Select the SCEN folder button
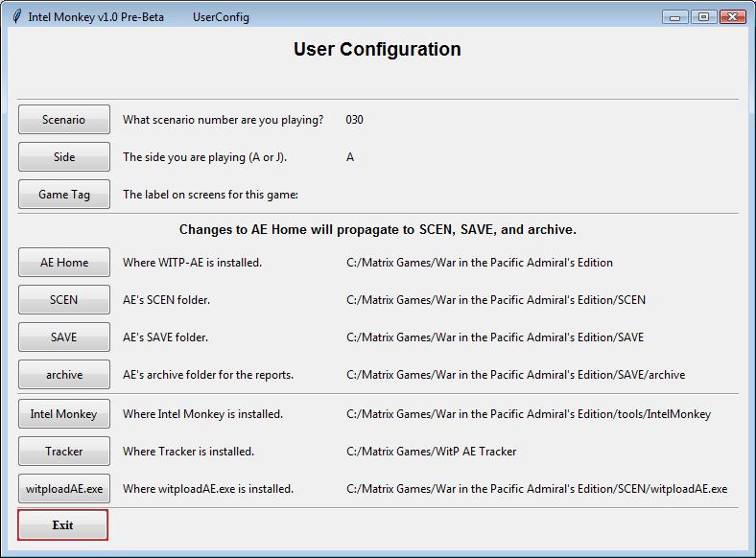Image resolution: width=756 pixels, height=558 pixels. point(63,300)
